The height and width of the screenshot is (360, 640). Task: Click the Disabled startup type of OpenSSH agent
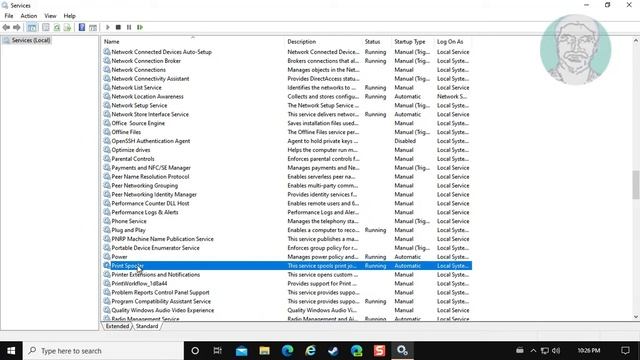pyautogui.click(x=405, y=141)
